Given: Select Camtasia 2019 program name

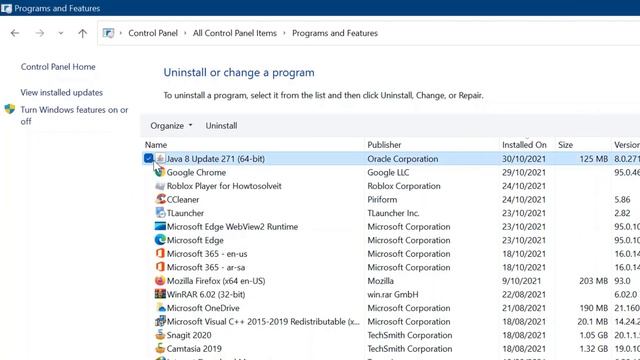Looking at the screenshot, I should pos(194,349).
